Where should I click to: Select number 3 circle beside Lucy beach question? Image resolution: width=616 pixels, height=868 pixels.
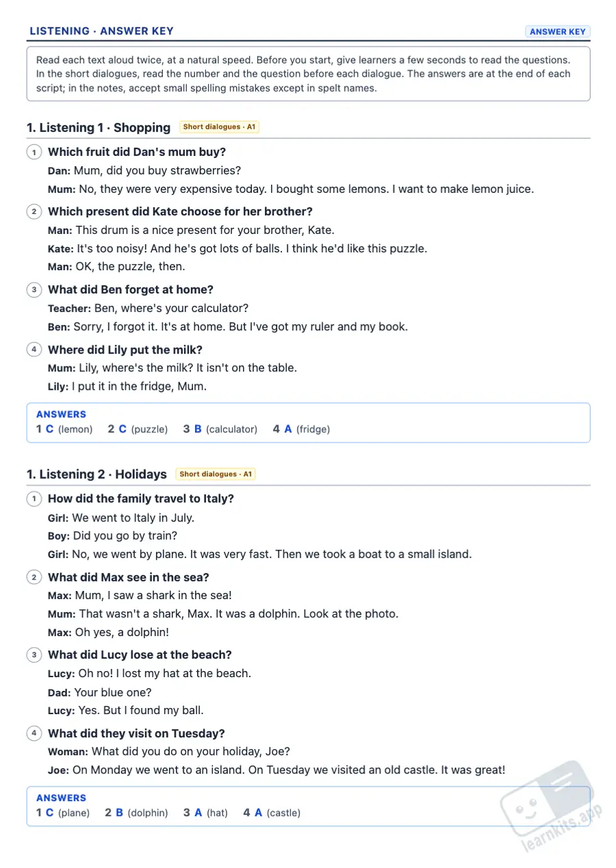34,655
